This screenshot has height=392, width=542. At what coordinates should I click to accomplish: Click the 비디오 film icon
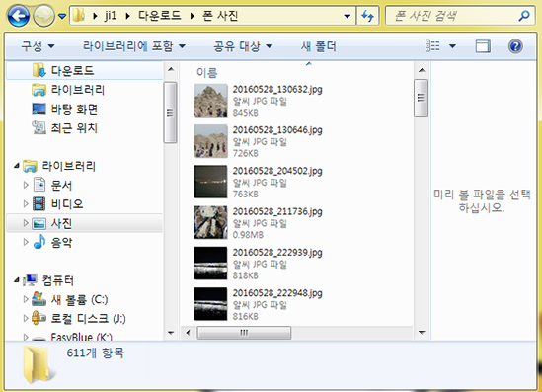pyautogui.click(x=39, y=203)
